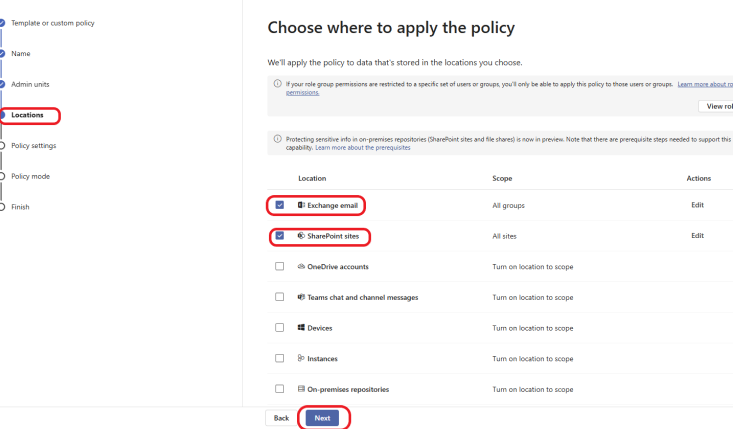The width and height of the screenshot is (733, 429).
Task: Click the Instances icon
Action: [x=301, y=358]
